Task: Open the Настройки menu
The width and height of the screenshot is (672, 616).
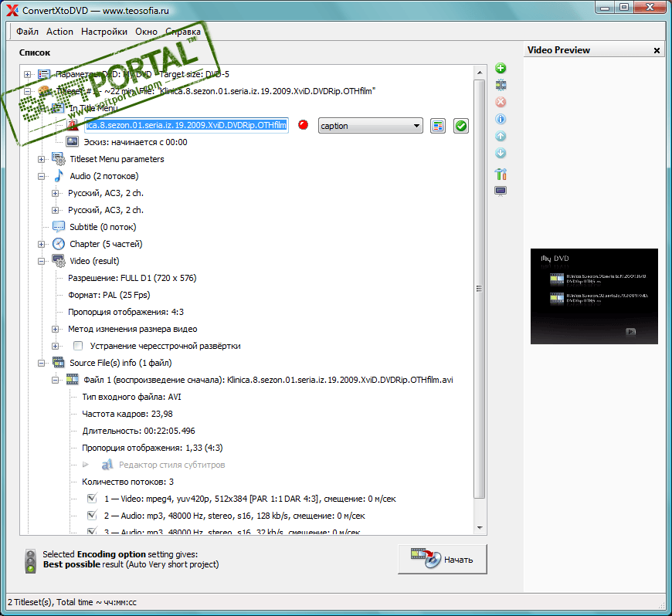Action: pyautogui.click(x=104, y=32)
